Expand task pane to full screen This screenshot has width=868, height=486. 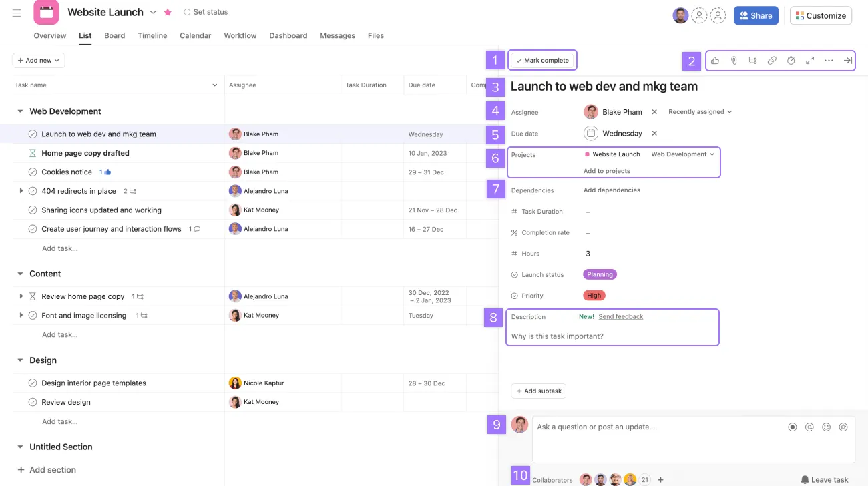point(810,61)
